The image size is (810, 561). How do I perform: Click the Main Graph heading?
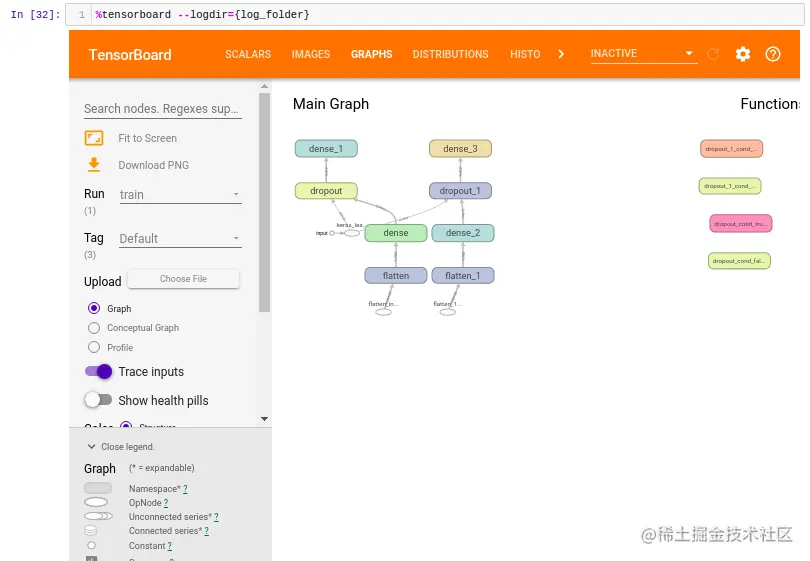tap(331, 104)
